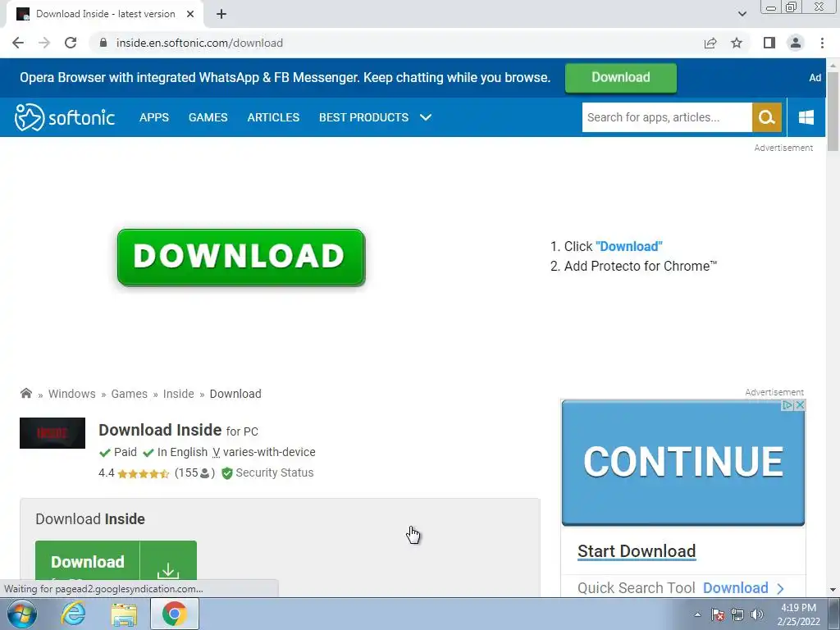
Task: Open a new tab with the plus icon
Action: tap(221, 15)
